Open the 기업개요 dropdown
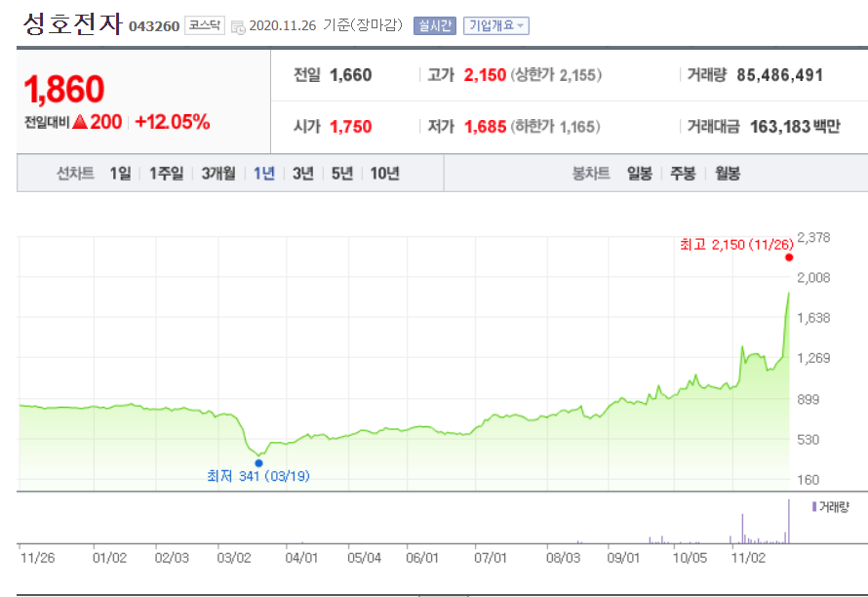 tap(496, 25)
